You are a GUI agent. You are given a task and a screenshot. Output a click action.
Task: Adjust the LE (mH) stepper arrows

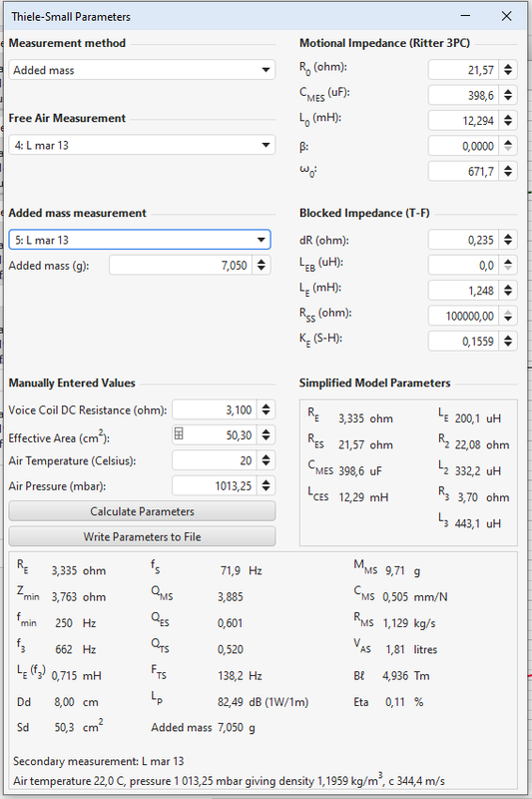[x=508, y=291]
